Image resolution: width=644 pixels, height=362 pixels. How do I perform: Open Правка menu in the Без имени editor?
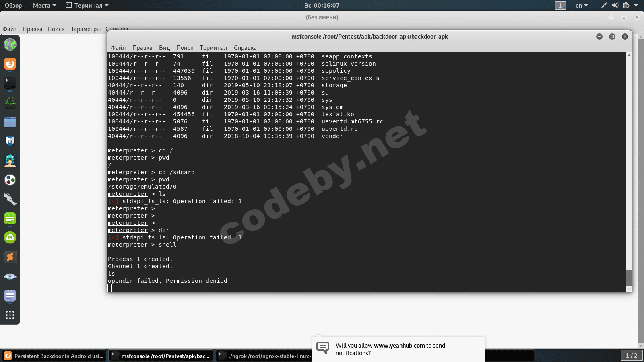coord(33,29)
